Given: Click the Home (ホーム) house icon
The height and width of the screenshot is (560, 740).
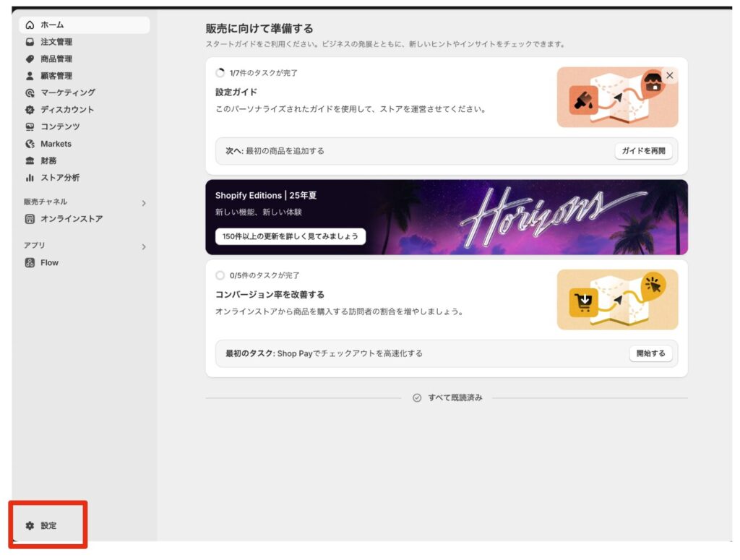Looking at the screenshot, I should click(x=30, y=25).
